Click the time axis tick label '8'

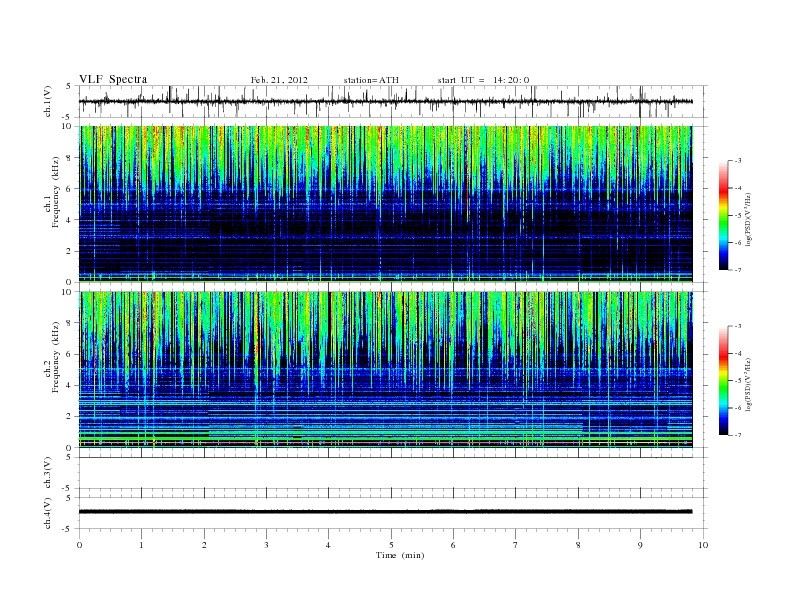pyautogui.click(x=578, y=545)
